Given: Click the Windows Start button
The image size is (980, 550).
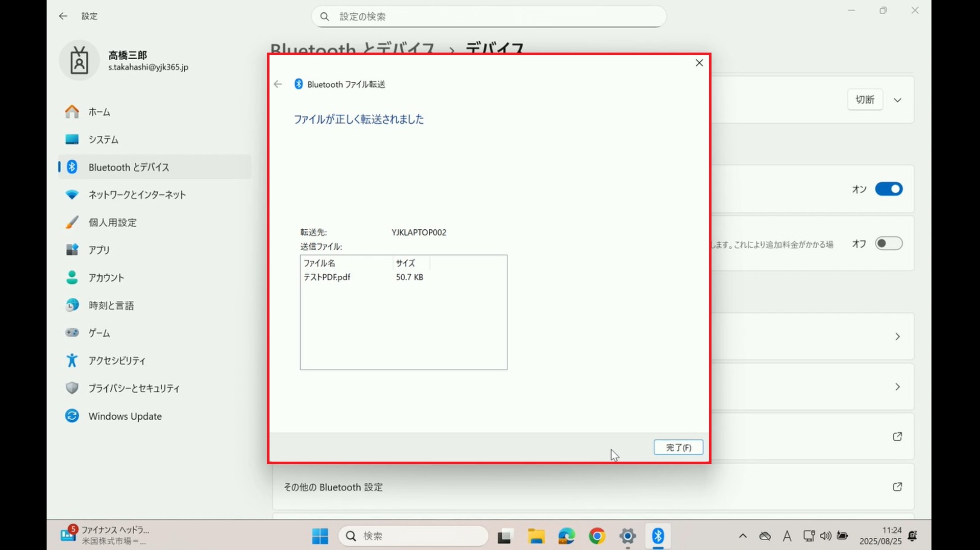Looking at the screenshot, I should (x=320, y=536).
